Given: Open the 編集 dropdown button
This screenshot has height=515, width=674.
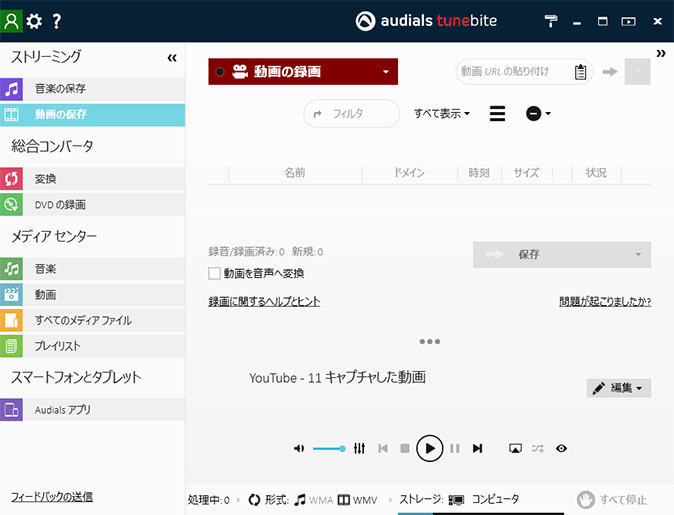Looking at the screenshot, I should click(619, 388).
